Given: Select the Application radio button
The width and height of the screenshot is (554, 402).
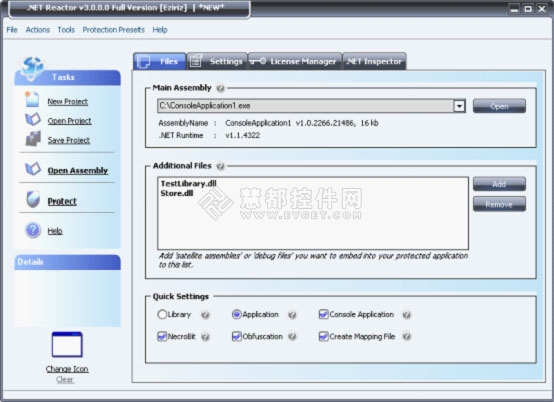Looking at the screenshot, I should (236, 314).
